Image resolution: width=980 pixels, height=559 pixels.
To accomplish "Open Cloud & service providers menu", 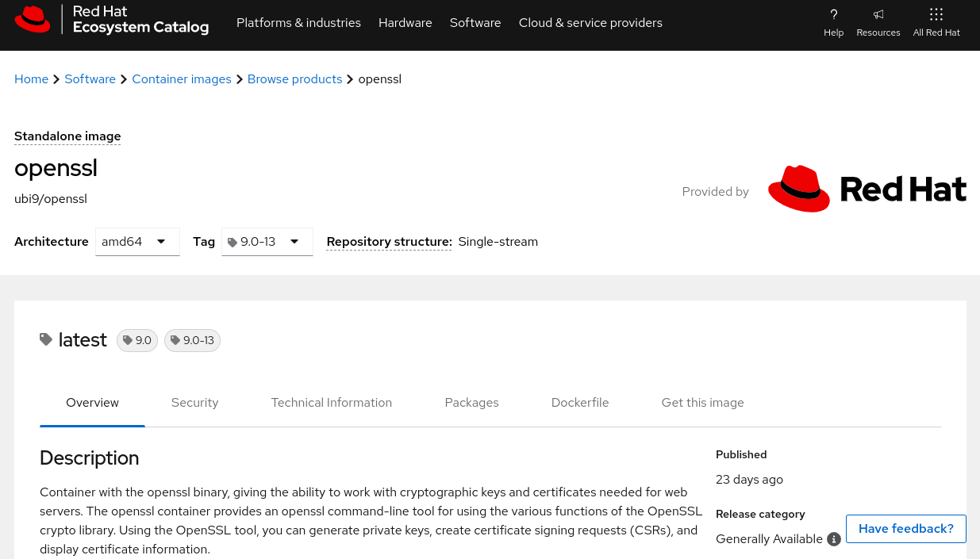I will [590, 23].
